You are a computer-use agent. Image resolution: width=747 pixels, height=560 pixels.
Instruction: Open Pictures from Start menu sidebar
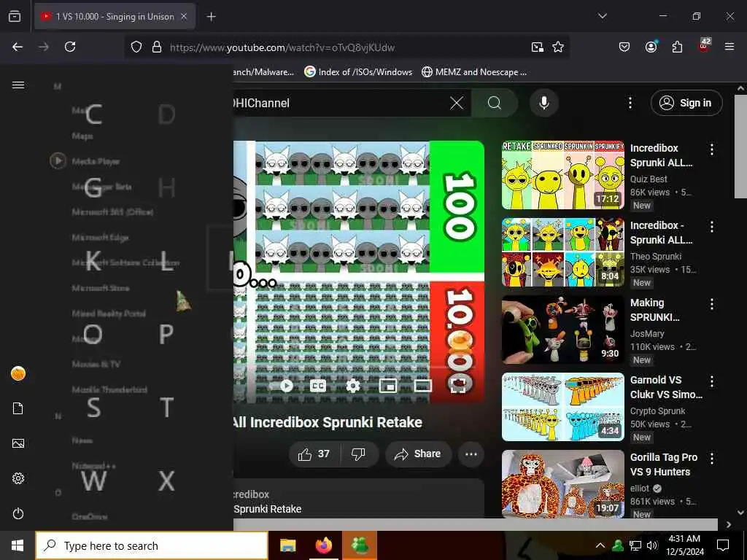pyautogui.click(x=18, y=443)
